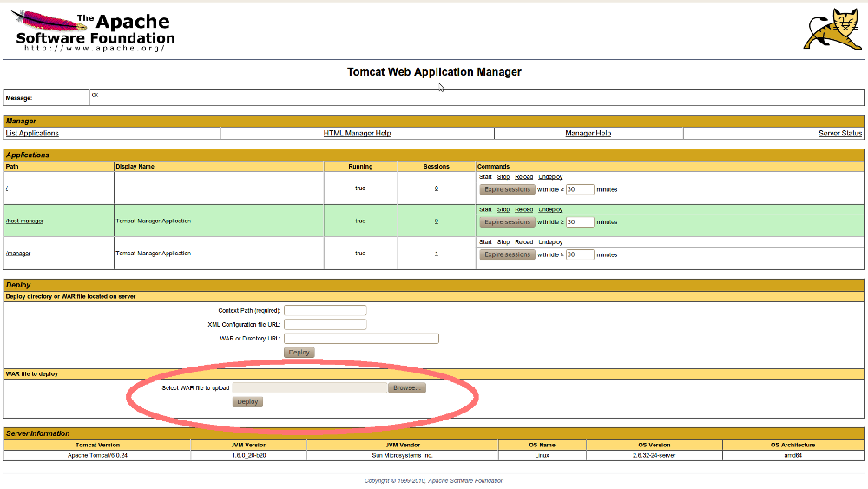Click the 'Linux' OS Name cell

pos(542,456)
